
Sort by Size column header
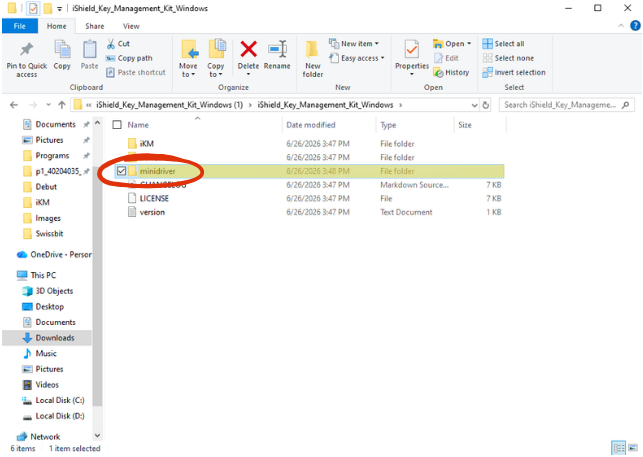tap(465, 125)
